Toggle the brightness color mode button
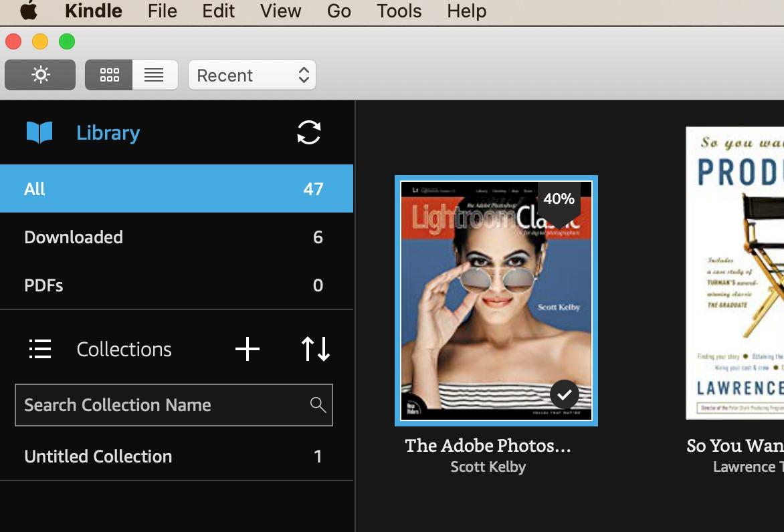 click(40, 75)
